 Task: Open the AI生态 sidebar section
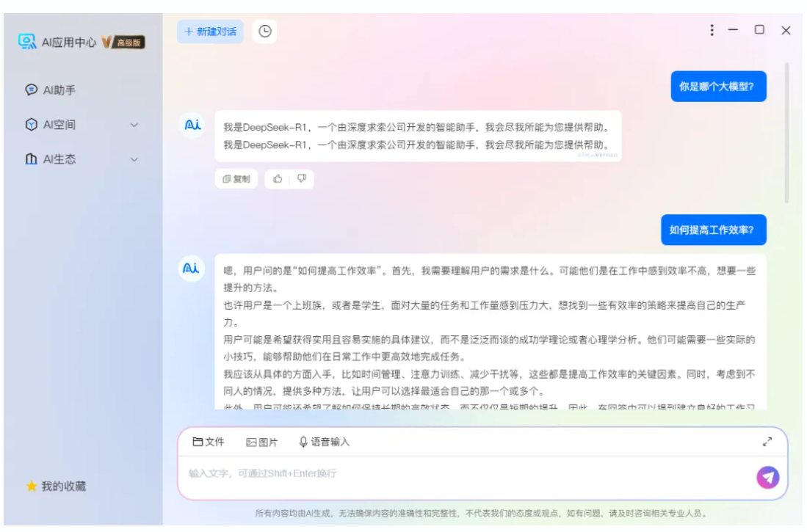(x=51, y=159)
